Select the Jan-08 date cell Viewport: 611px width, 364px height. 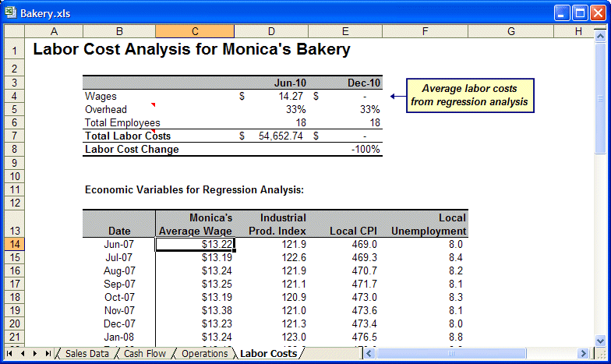click(119, 337)
